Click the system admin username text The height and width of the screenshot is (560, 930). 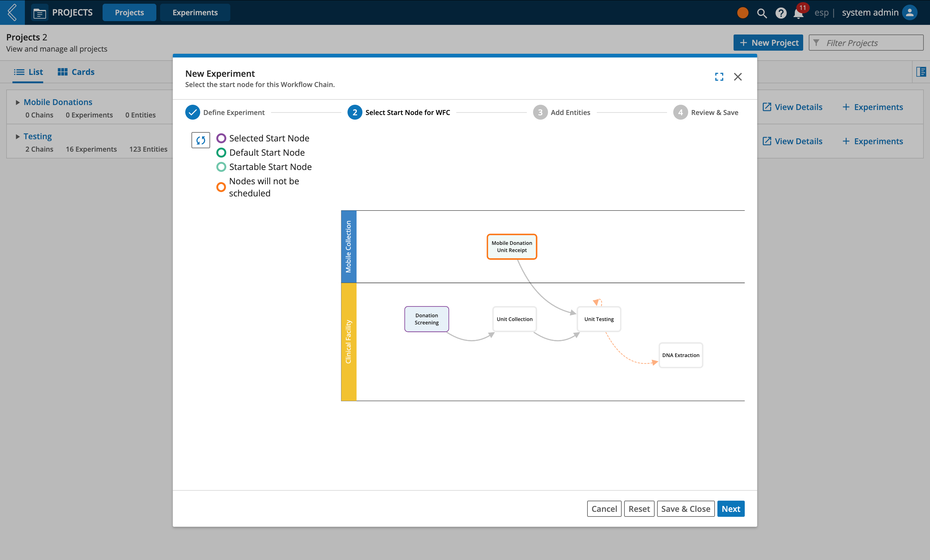tap(870, 12)
